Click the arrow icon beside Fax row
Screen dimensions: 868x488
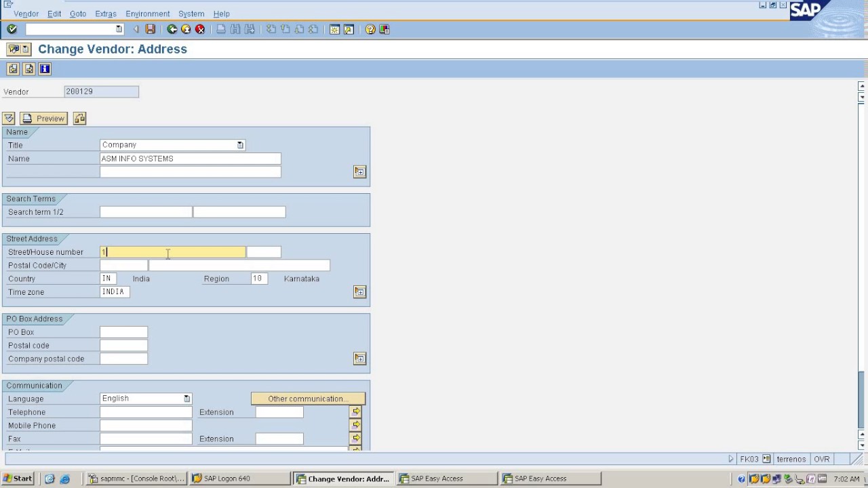point(356,439)
